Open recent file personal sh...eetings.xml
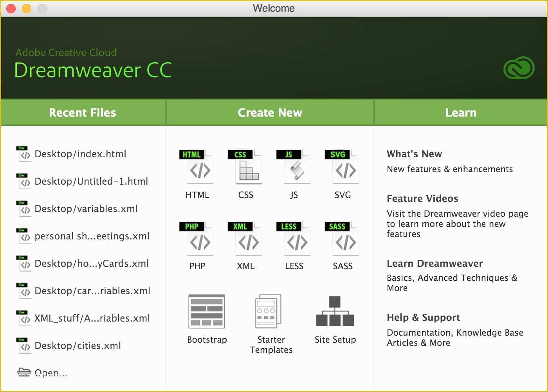This screenshot has width=548, height=392. point(92,236)
